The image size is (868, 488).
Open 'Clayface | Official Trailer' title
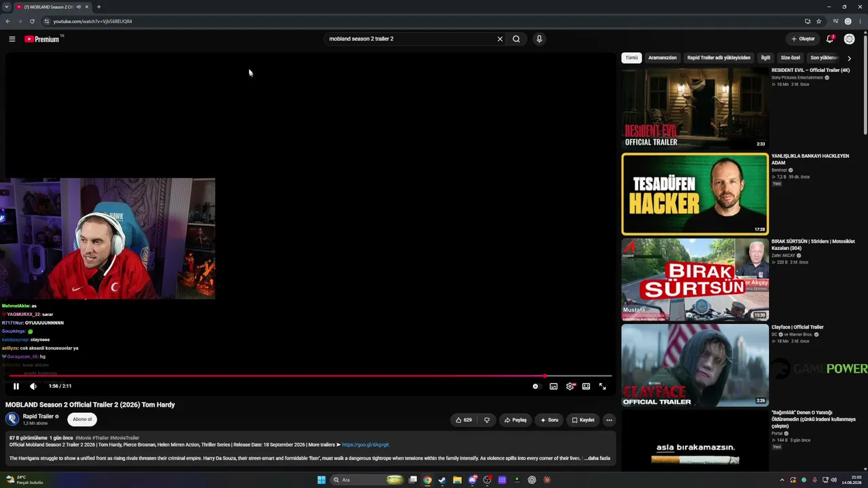(x=797, y=327)
